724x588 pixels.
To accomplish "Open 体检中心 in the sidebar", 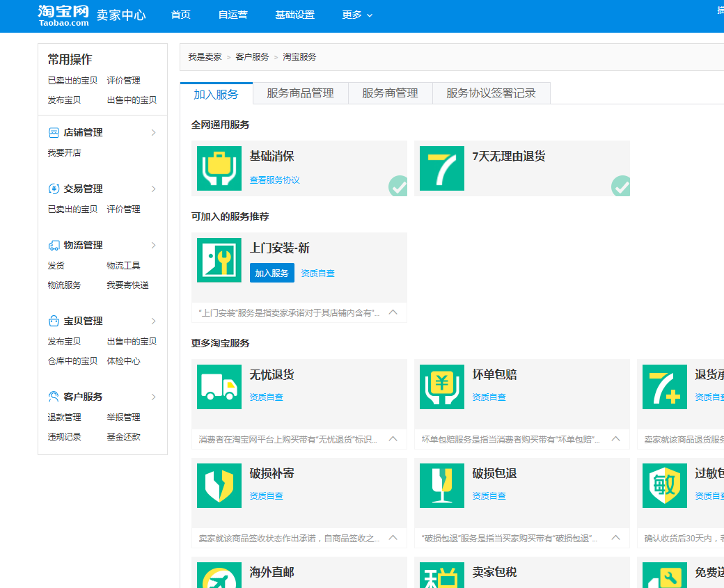I will click(123, 361).
